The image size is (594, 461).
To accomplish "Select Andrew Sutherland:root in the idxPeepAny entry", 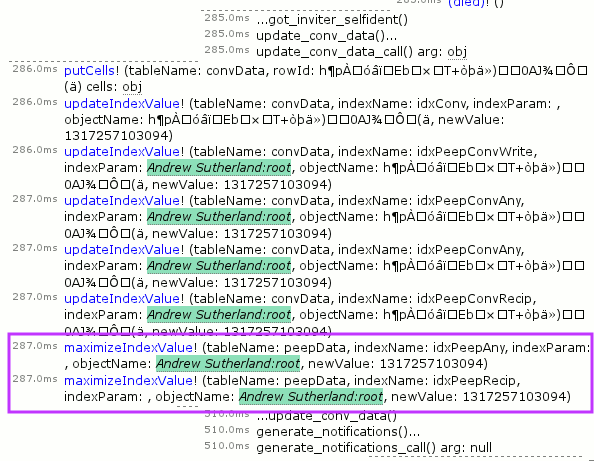I will pyautogui.click(x=228, y=364).
